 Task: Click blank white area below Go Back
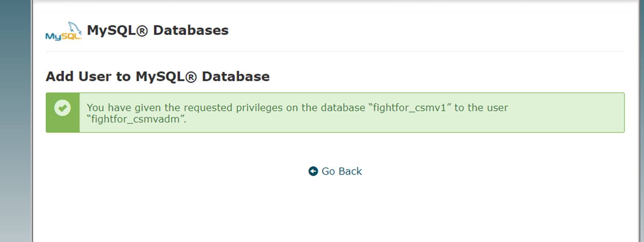click(x=335, y=208)
